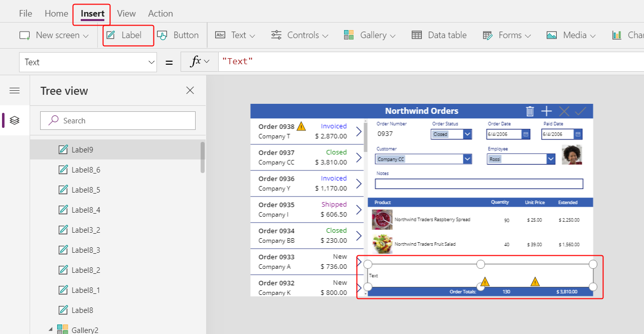Viewport: 644px width, 334px height.
Task: Open the Forms dropdown
Action: pyautogui.click(x=507, y=35)
